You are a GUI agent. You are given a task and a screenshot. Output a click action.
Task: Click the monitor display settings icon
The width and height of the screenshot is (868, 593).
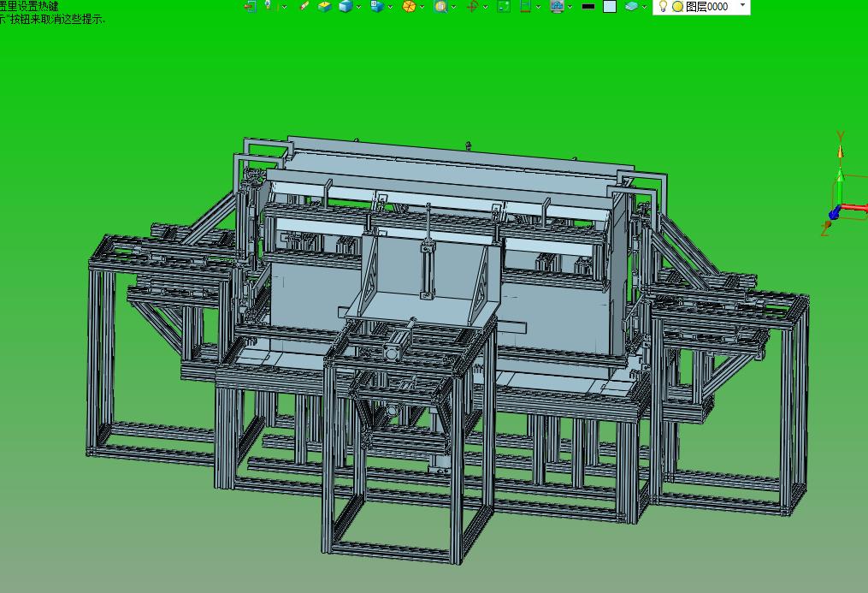tap(557, 7)
